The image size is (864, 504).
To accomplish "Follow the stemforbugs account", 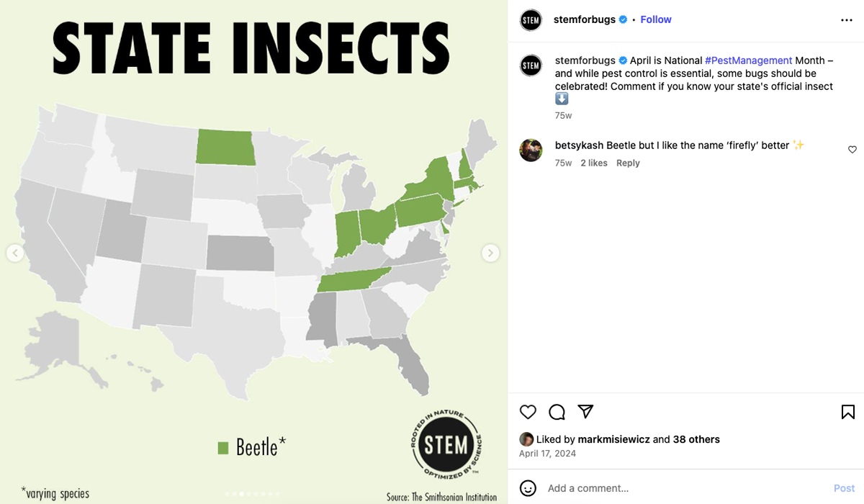I will 656,19.
